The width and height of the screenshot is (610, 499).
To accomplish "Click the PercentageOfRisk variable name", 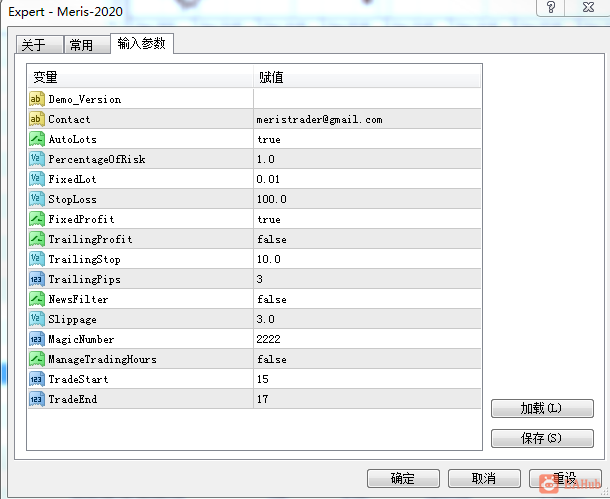I will coord(97,159).
